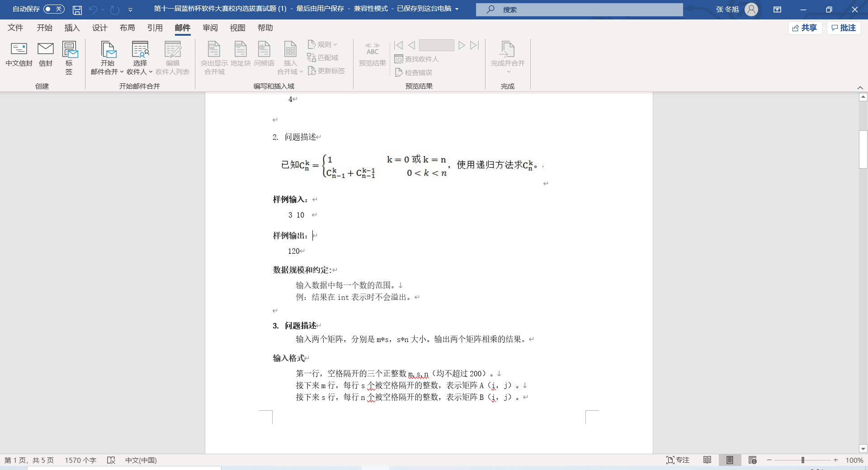Click the 中文(中国) language indicator

[141, 460]
